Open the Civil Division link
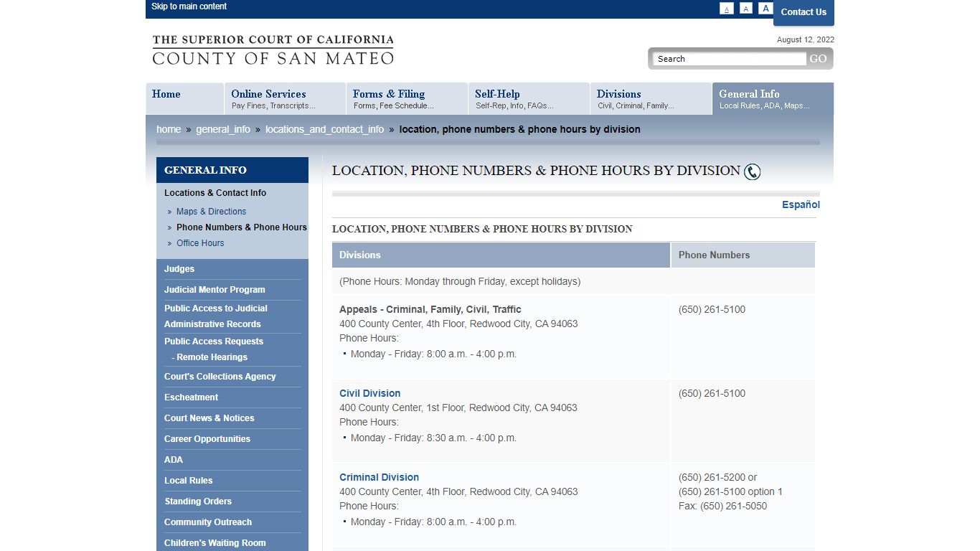Screen dimensions: 980x551 point(370,393)
